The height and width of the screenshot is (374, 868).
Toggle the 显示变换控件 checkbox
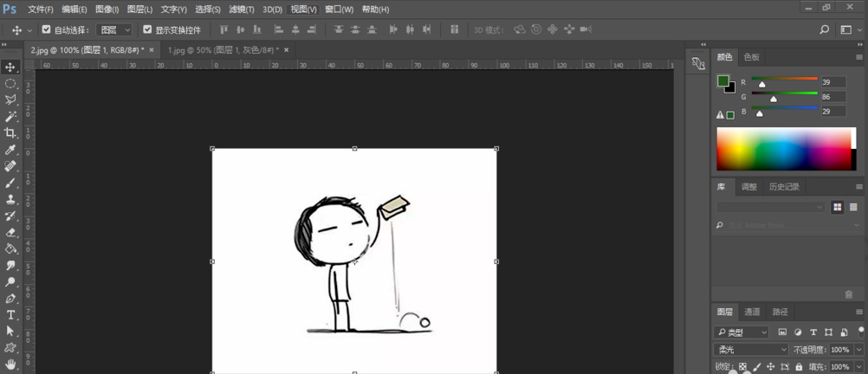[x=147, y=29]
